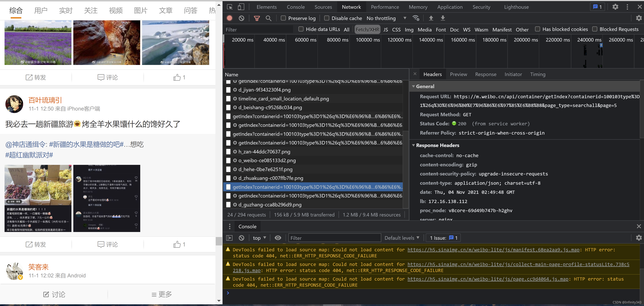Image resolution: width=644 pixels, height=306 pixels.
Task: Check Blocked Requests option
Action: (x=595, y=29)
